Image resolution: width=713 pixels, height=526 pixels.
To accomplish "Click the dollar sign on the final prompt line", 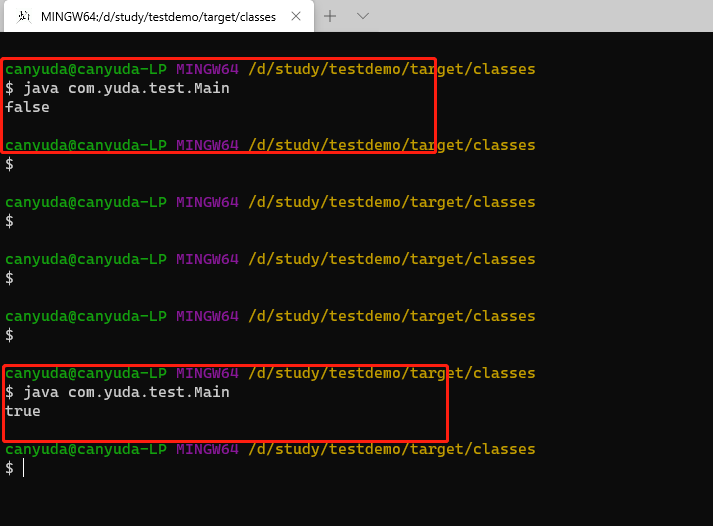I will click(x=10, y=468).
